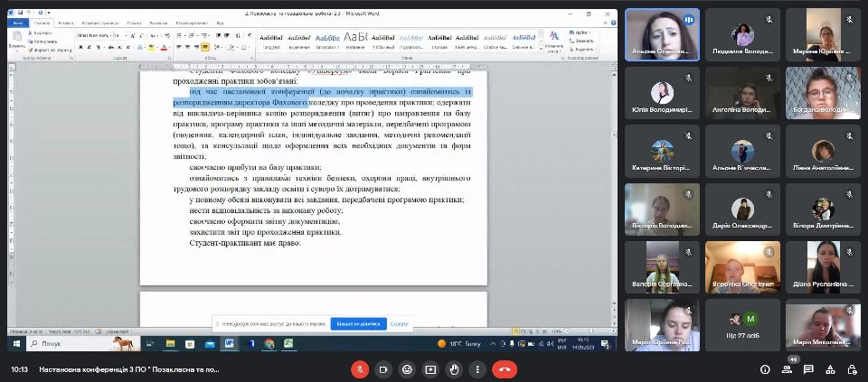The height and width of the screenshot is (382, 868).
Task: Leave the call with the red button
Action: 504,369
